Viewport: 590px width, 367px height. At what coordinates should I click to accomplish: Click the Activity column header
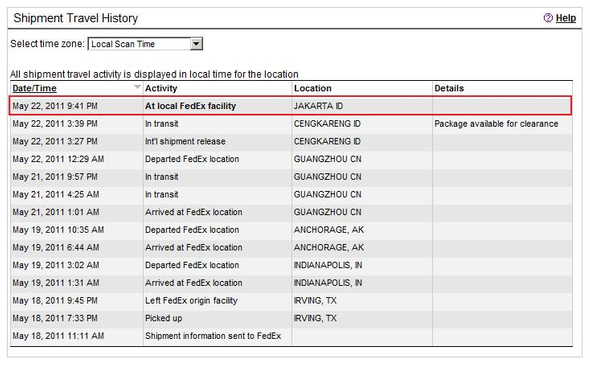(161, 88)
